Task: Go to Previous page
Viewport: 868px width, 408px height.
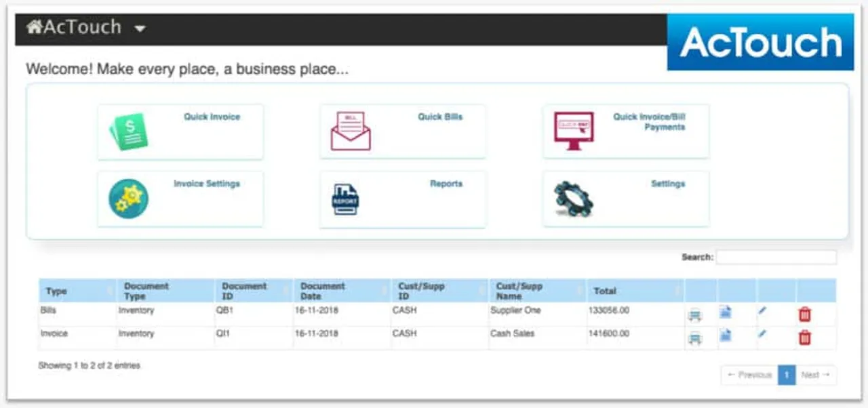Action: click(x=749, y=375)
